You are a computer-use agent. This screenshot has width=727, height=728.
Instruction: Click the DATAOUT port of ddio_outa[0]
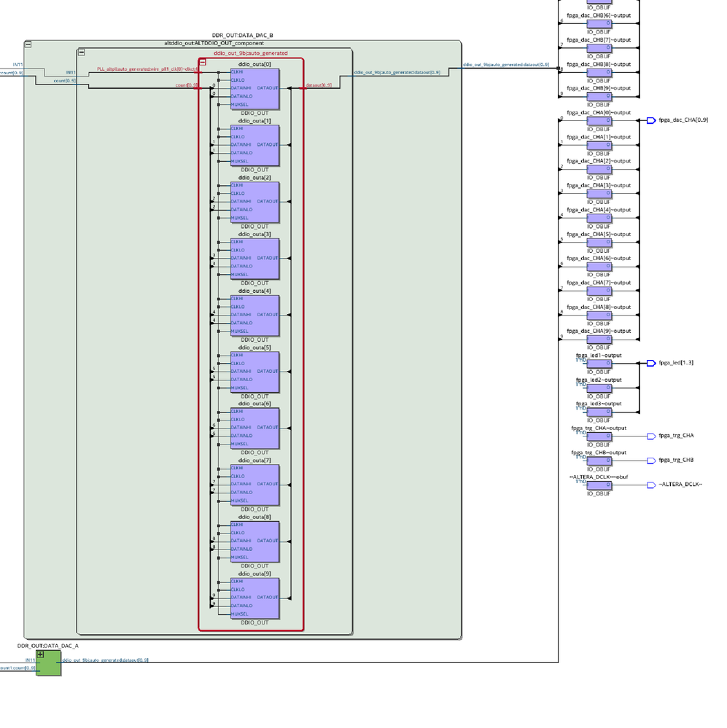click(268, 88)
